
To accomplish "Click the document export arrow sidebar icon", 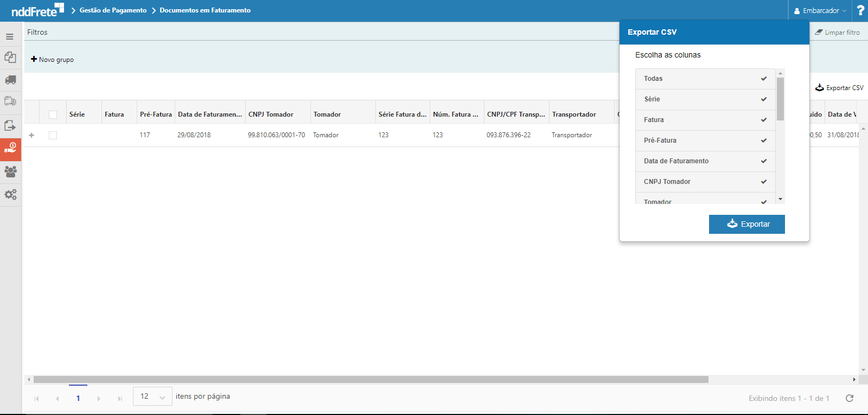I will coord(10,126).
